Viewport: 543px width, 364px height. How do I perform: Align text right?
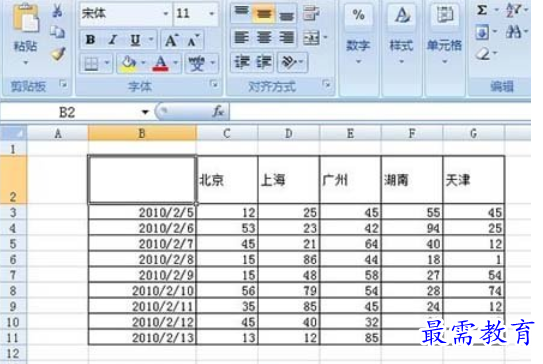click(286, 37)
